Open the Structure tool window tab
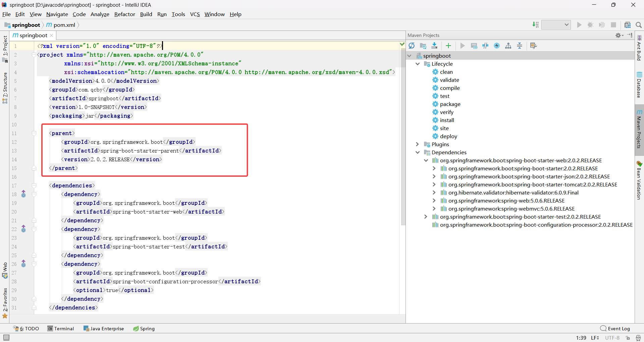 point(5,88)
